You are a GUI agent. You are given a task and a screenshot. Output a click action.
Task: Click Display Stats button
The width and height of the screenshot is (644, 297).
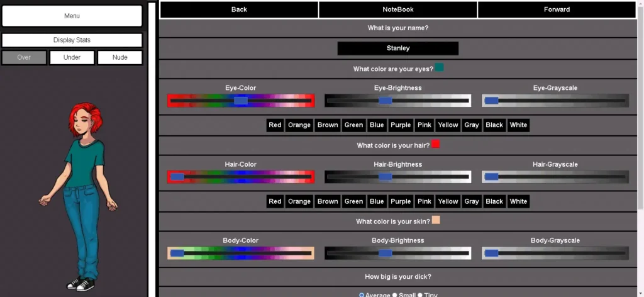[x=72, y=40]
